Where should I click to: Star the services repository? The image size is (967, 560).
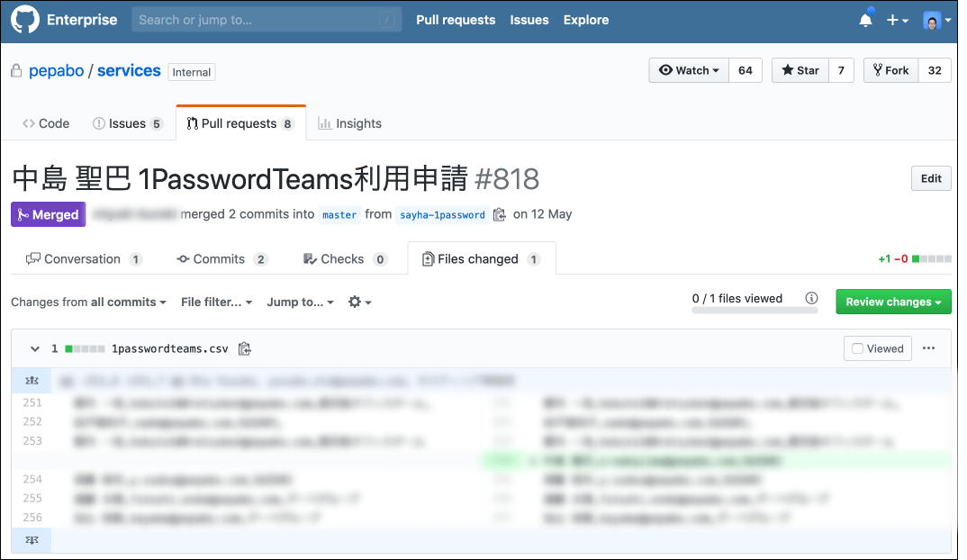pyautogui.click(x=800, y=70)
